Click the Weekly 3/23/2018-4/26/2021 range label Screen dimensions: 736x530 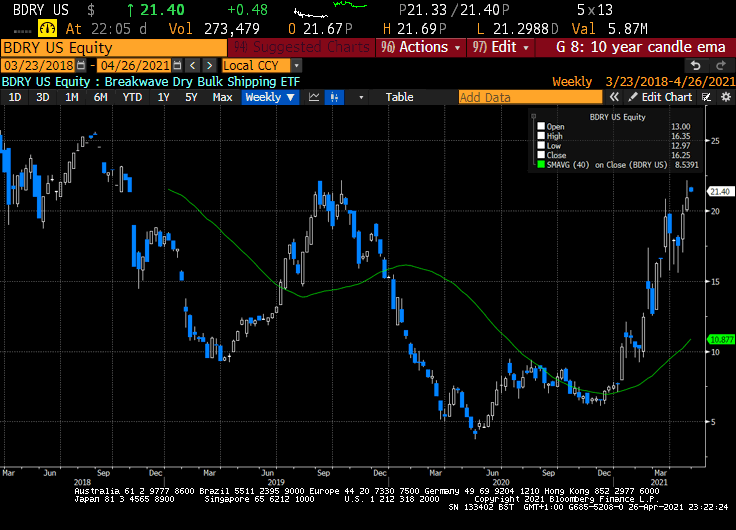coord(644,82)
